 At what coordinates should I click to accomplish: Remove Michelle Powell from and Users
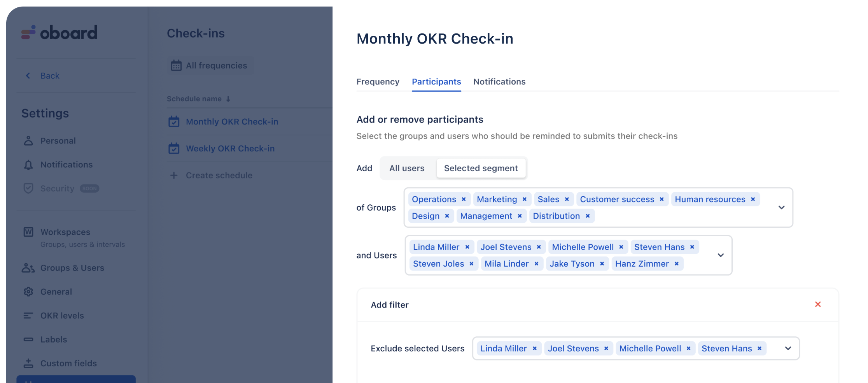621,247
